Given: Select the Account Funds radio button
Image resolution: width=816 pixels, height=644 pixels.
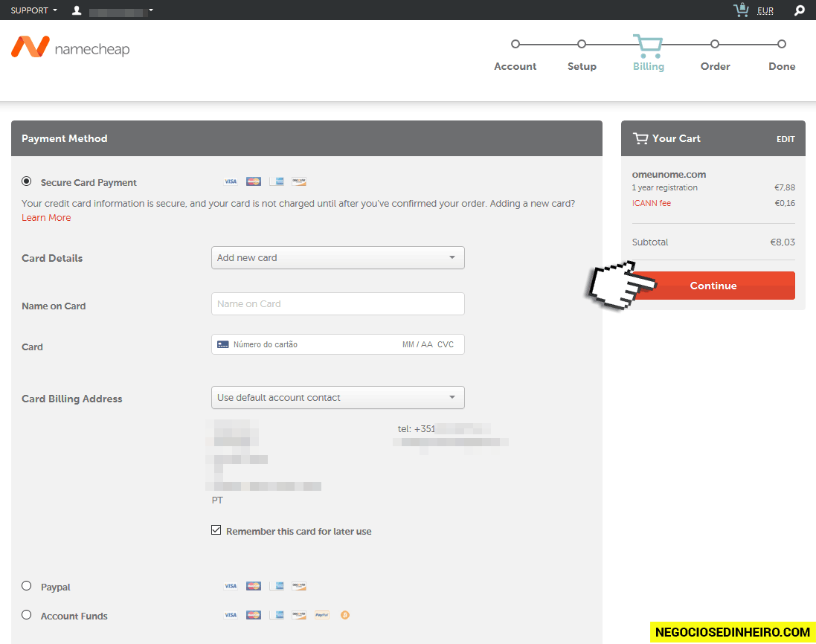Looking at the screenshot, I should click(27, 615).
